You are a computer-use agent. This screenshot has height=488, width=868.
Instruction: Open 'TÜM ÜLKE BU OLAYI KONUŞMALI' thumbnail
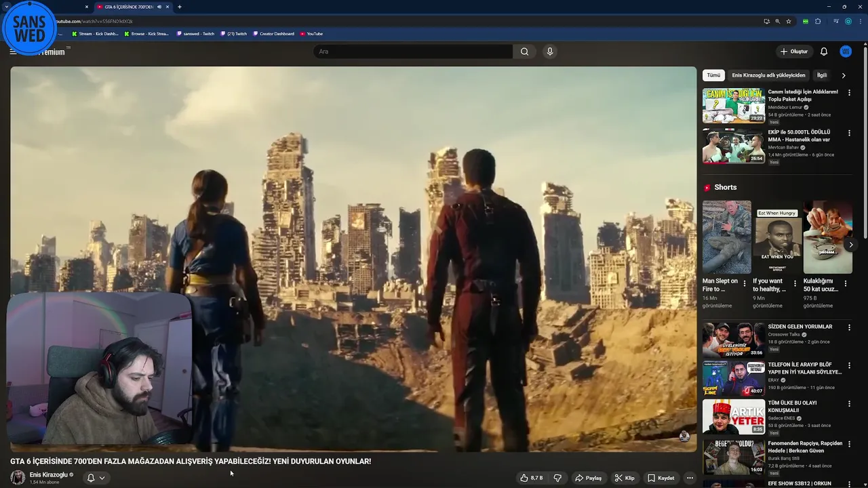[734, 417]
